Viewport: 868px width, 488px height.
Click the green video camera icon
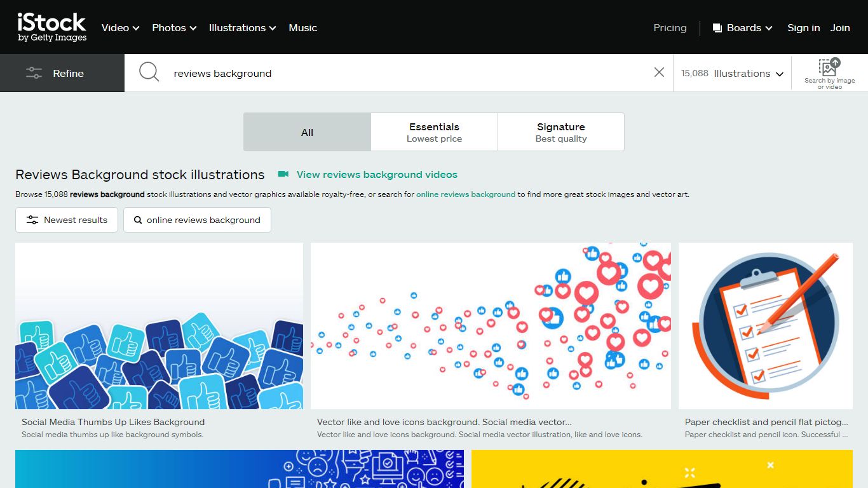tap(283, 174)
